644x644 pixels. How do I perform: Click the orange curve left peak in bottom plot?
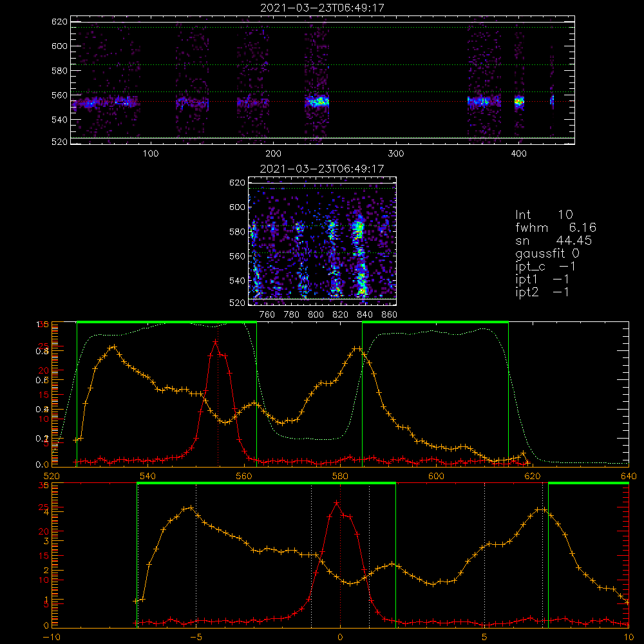pyautogui.click(x=191, y=507)
